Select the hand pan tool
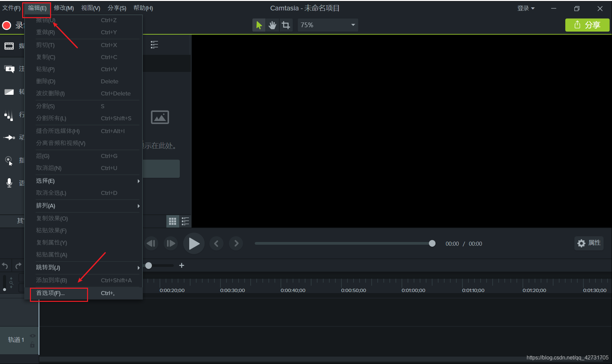 coord(272,25)
